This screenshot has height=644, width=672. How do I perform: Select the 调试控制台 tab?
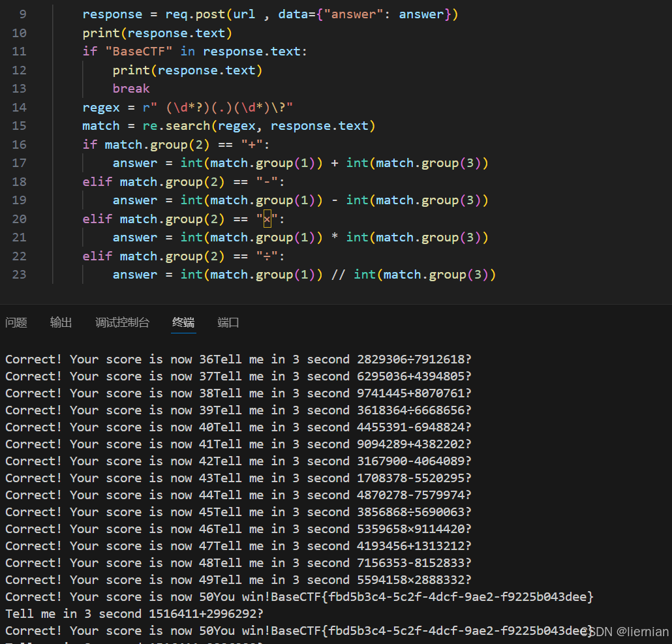coord(122,322)
